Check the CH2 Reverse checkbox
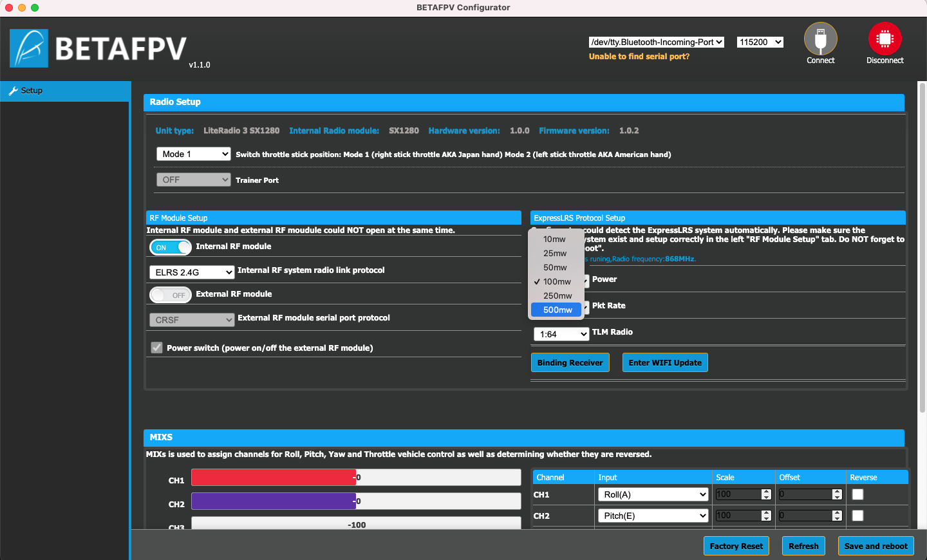927x560 pixels. pyautogui.click(x=857, y=516)
